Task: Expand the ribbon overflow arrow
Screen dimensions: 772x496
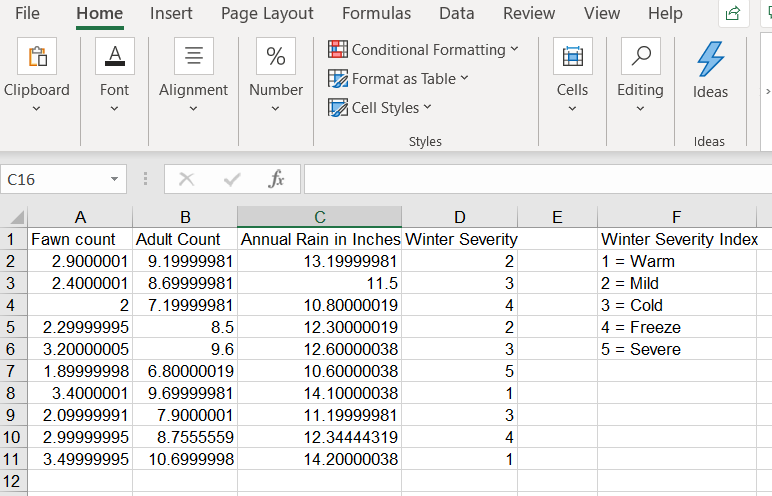Action: pos(767,91)
